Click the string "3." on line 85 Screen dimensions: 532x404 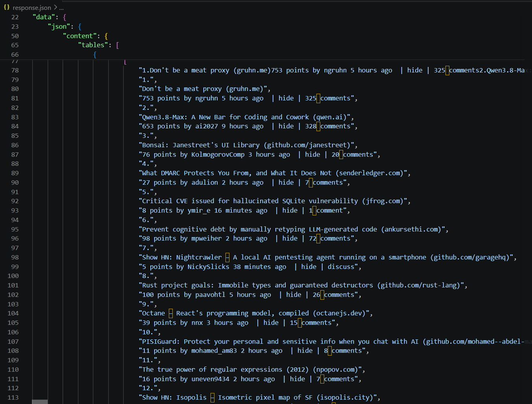click(148, 136)
